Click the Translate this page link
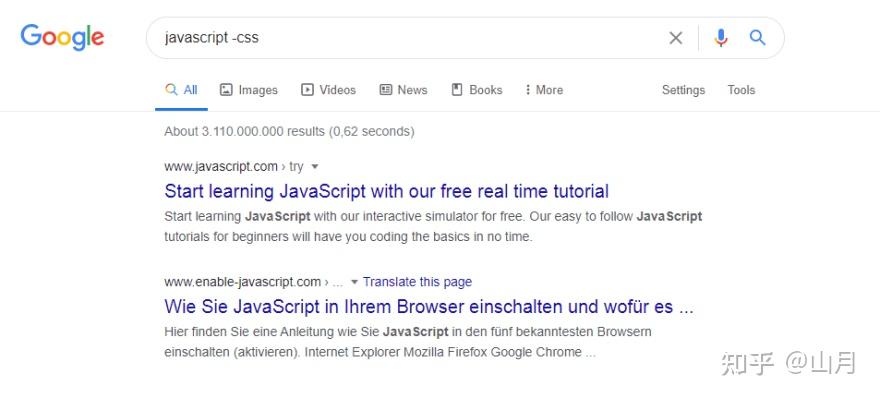This screenshot has width=880, height=398. pyautogui.click(x=418, y=282)
